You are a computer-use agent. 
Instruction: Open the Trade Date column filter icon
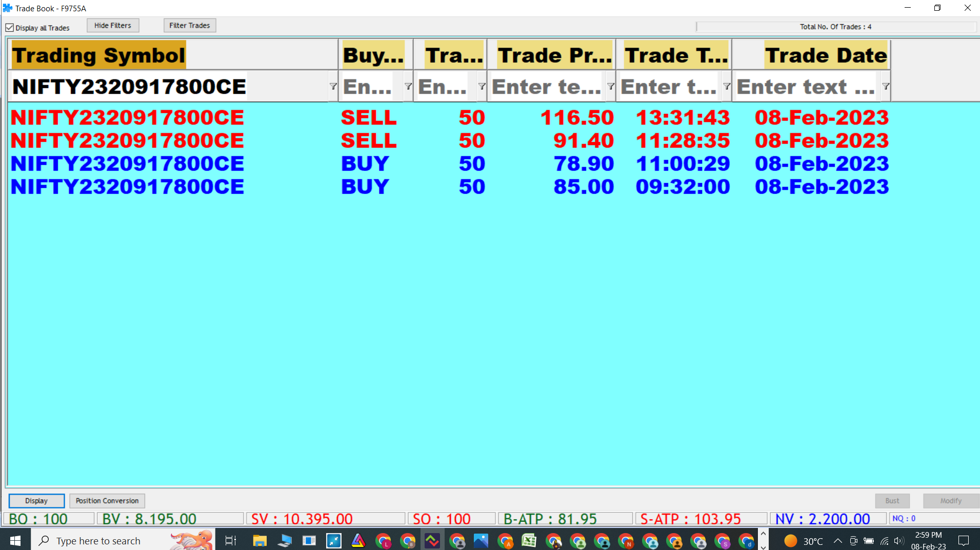[886, 87]
